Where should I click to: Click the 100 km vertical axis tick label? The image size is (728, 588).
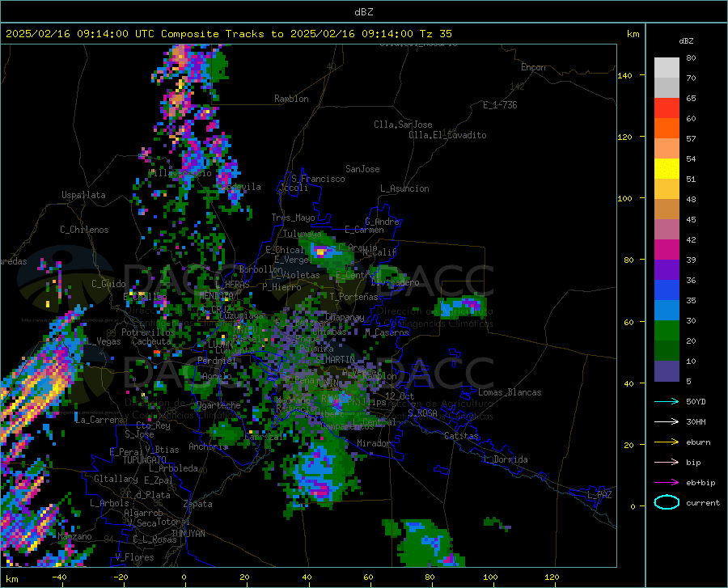(625, 198)
